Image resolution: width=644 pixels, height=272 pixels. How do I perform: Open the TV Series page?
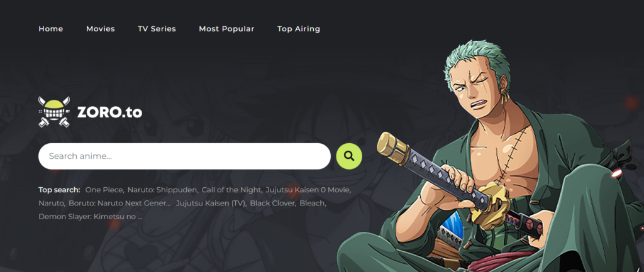pos(157,29)
